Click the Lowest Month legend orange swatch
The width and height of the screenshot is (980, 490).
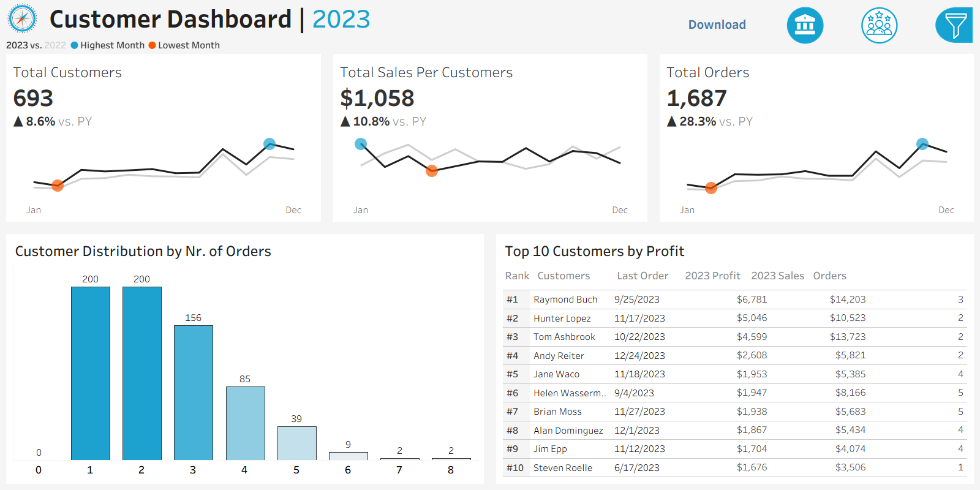click(x=153, y=45)
